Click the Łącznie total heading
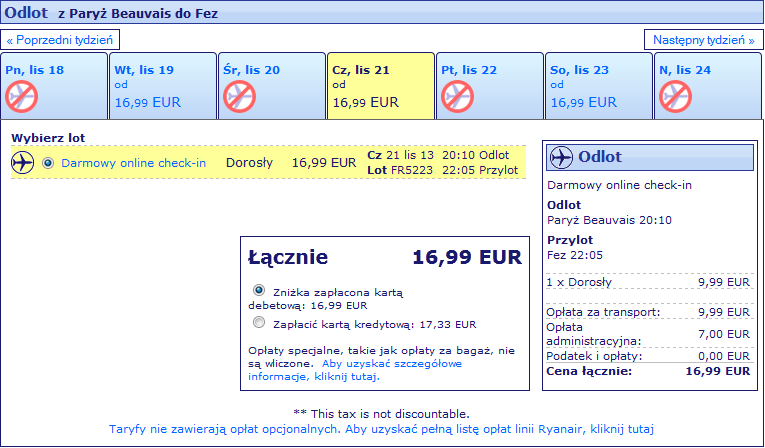The width and height of the screenshot is (765, 448). (x=288, y=257)
